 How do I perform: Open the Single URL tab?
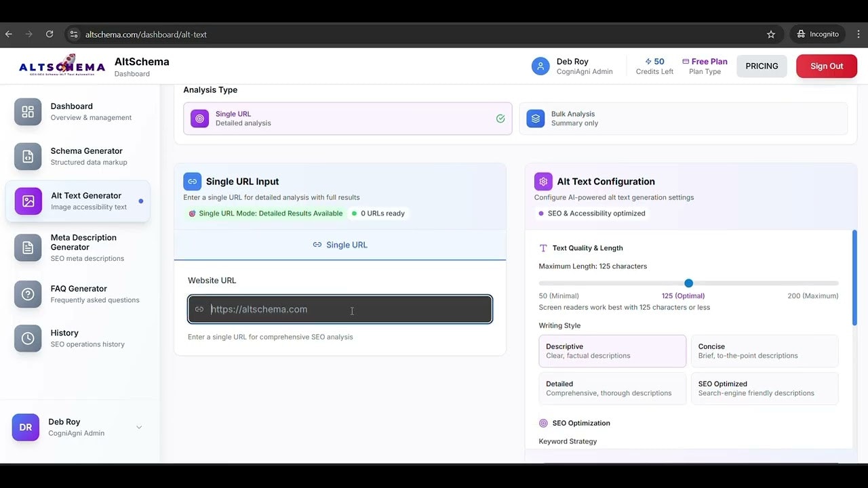340,245
